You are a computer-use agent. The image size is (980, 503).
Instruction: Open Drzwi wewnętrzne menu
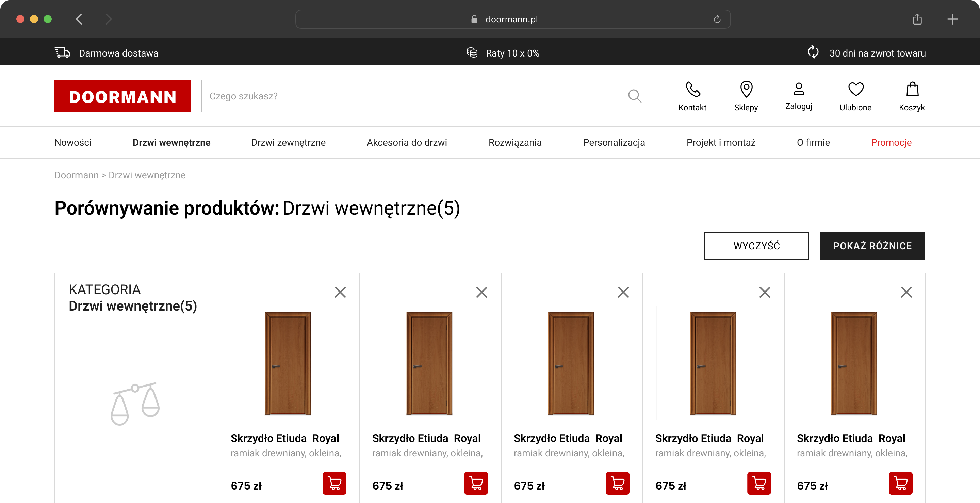[171, 142]
